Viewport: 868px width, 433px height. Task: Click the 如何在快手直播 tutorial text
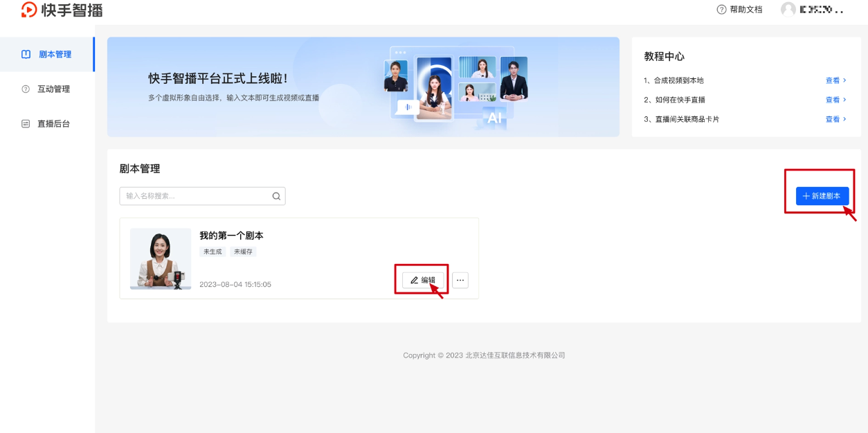[674, 100]
